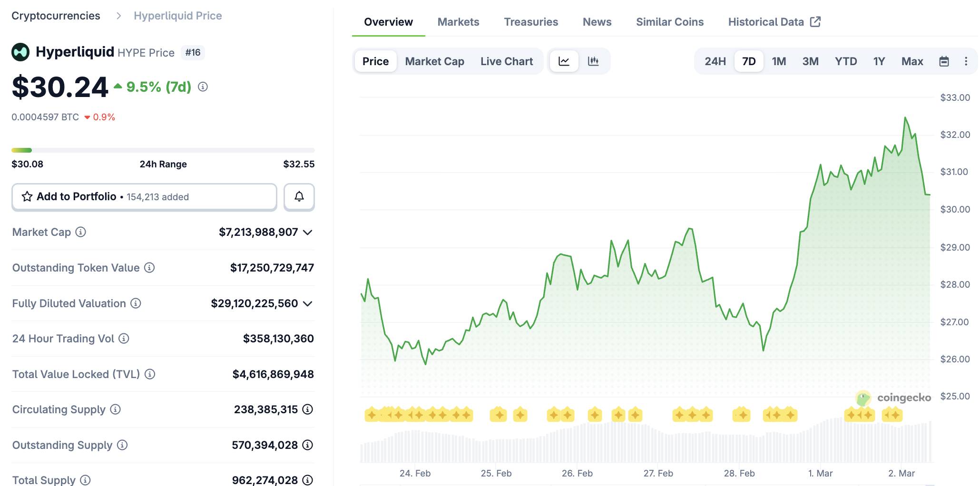Expand the Market Cap value chevron

[x=308, y=233]
